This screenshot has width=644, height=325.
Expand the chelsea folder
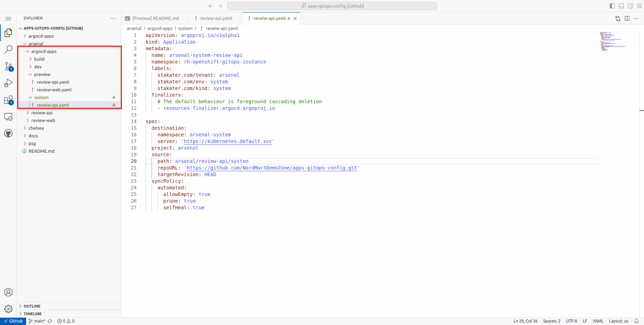[36, 128]
